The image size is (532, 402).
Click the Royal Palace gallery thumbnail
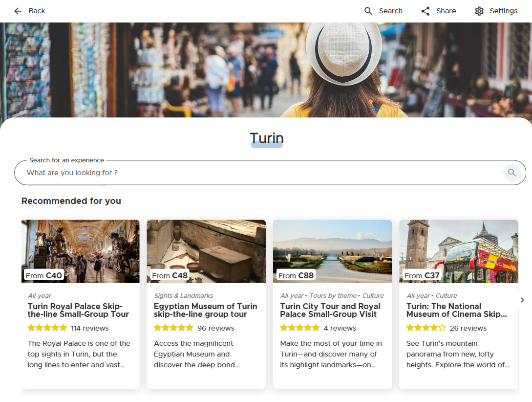tap(81, 251)
